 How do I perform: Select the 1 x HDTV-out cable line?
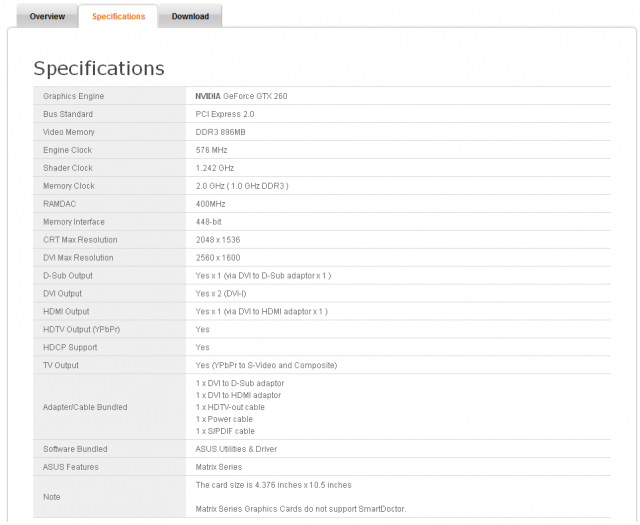click(230, 407)
